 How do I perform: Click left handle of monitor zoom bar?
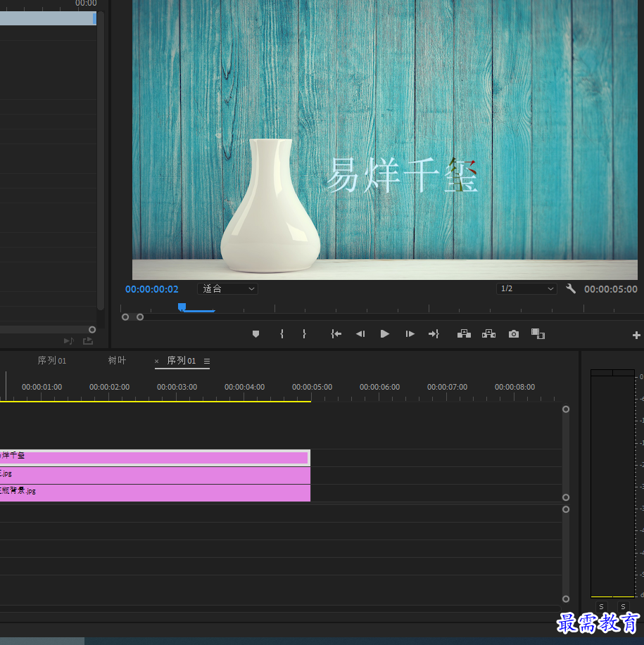click(125, 317)
